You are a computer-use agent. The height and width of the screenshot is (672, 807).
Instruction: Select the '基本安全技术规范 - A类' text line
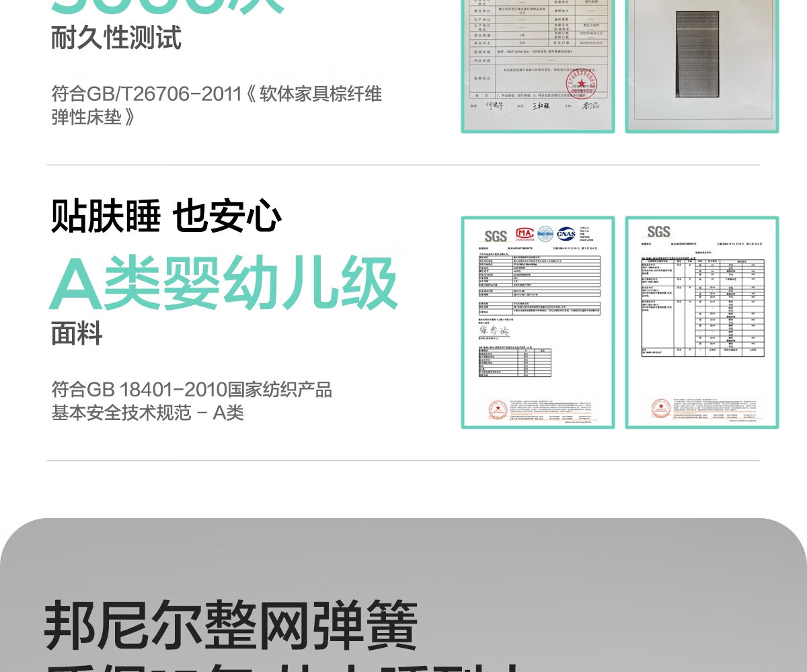coord(147,413)
